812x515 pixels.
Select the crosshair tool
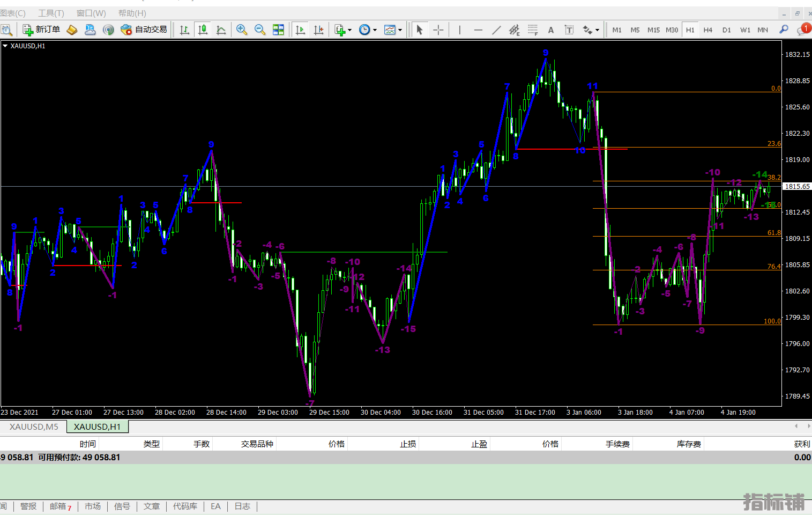click(x=438, y=30)
